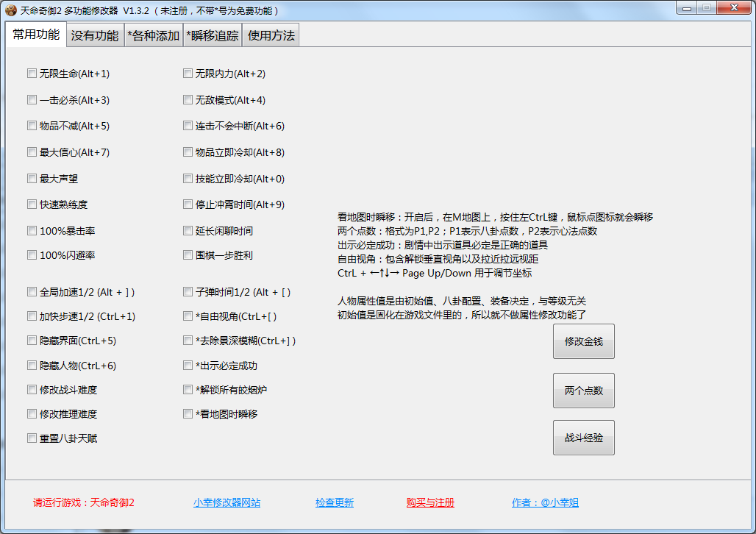756x534 pixels.
Task: Click 检查更新 to check updates
Action: [x=334, y=502]
